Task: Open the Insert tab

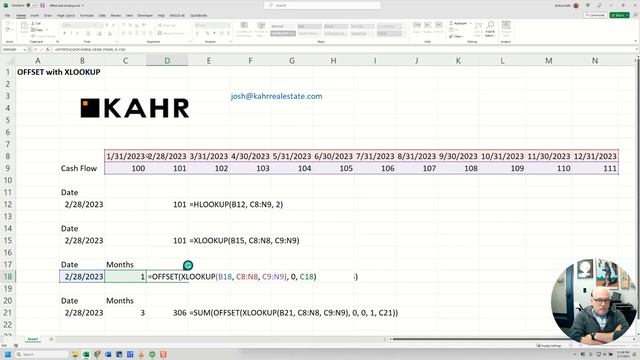Action: coord(35,16)
